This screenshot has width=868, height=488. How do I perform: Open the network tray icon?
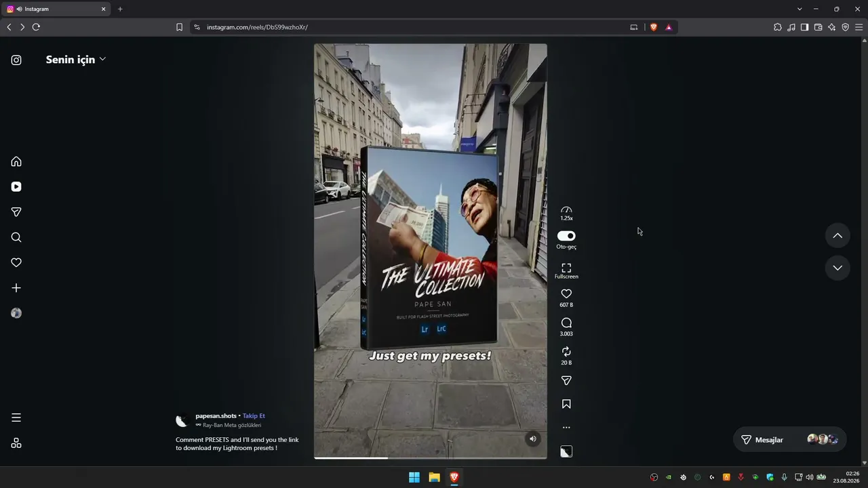click(799, 477)
